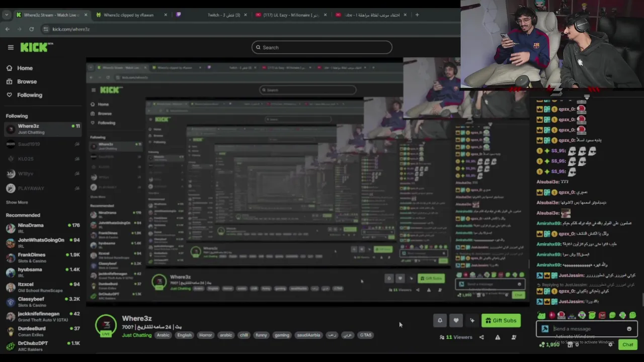The image size is (644, 362).
Task: Click the browser back arrow
Action: 7,29
